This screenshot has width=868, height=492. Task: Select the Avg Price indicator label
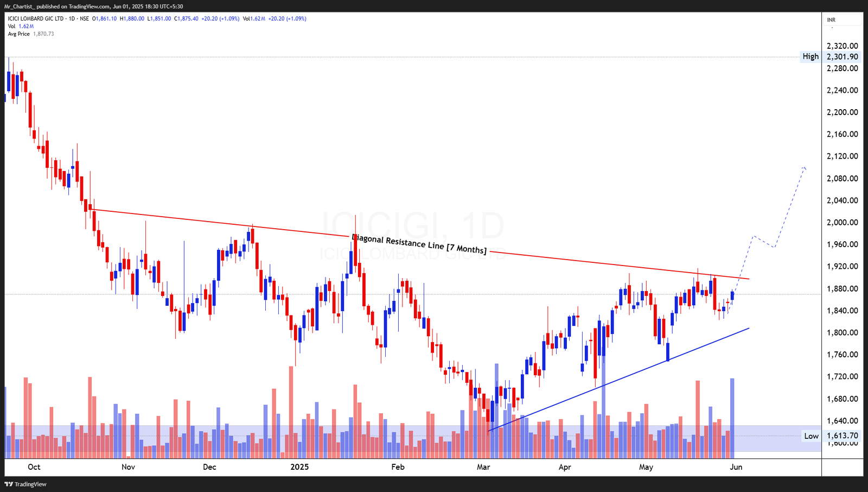(18, 33)
